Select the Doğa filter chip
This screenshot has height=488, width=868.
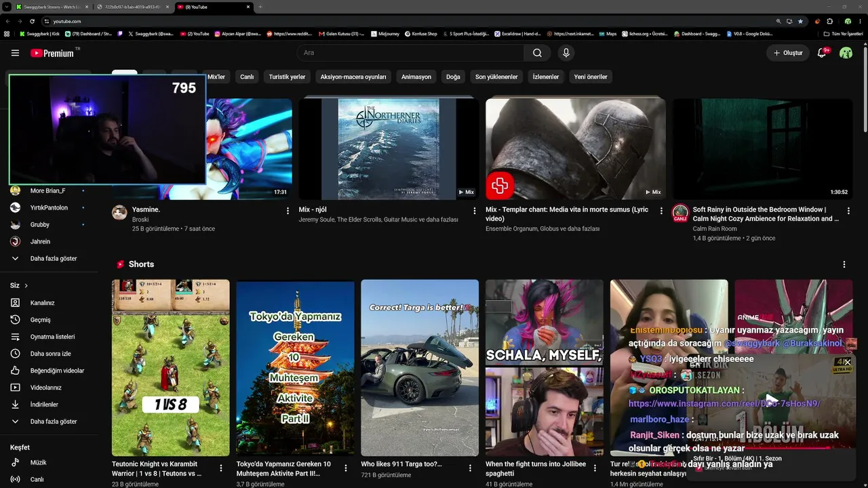[453, 77]
